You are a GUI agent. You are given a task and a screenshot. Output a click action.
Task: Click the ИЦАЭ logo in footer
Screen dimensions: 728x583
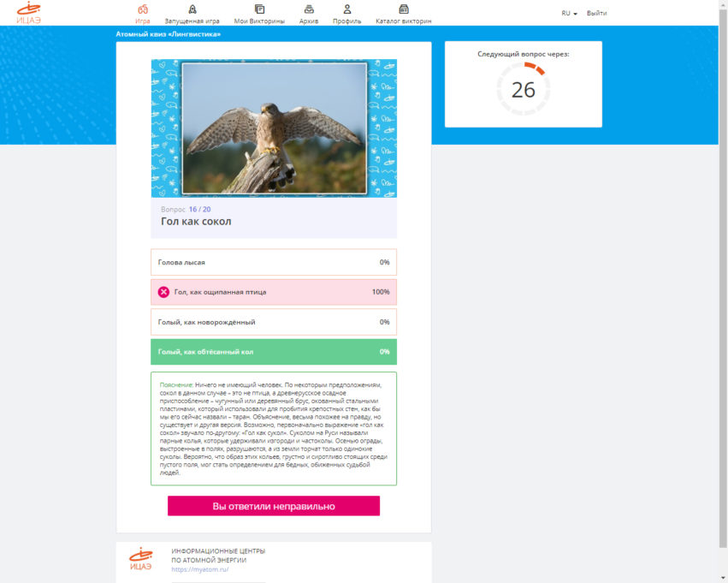[x=140, y=559]
